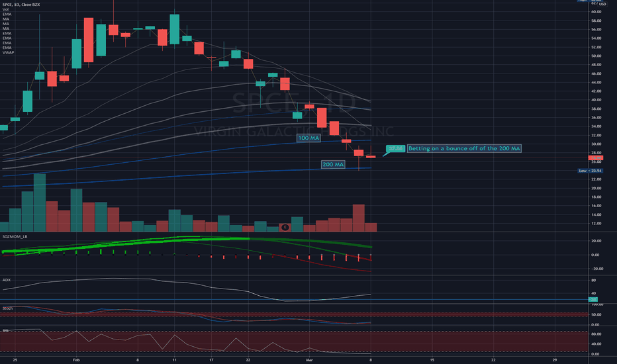Click the SQZMOM_LB indicator pane label

click(15, 236)
